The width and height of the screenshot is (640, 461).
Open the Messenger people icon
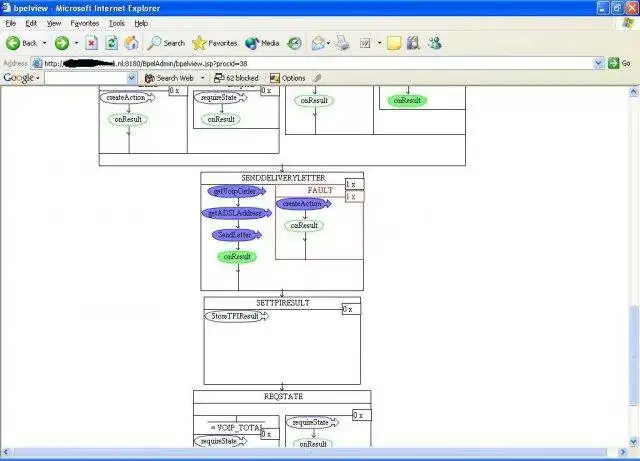click(x=435, y=43)
